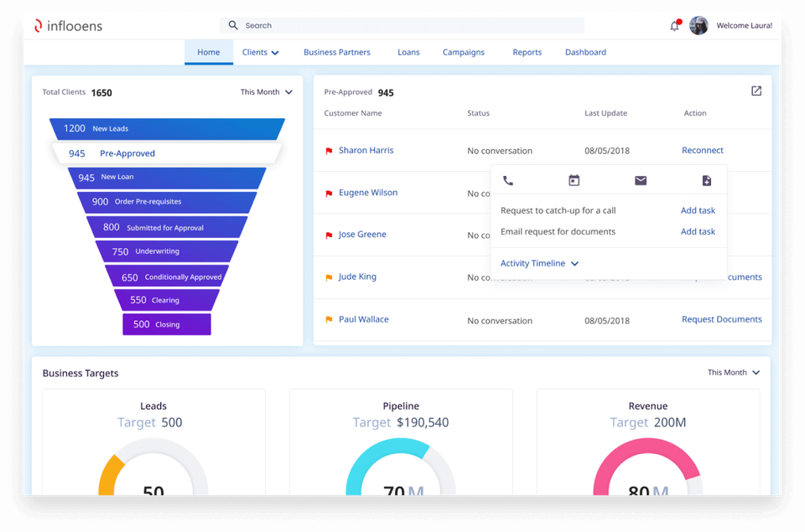
Task: Open Business Targets This Month dropdown
Action: [x=733, y=373]
